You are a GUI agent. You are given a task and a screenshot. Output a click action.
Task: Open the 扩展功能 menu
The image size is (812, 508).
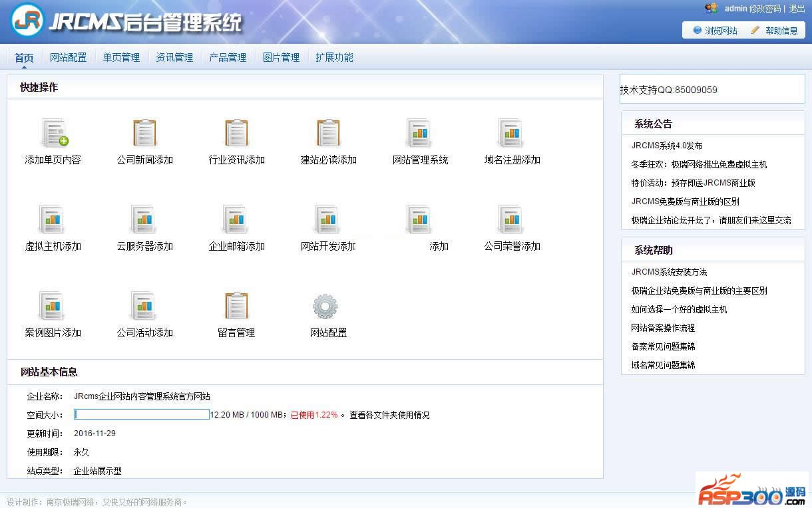click(334, 57)
